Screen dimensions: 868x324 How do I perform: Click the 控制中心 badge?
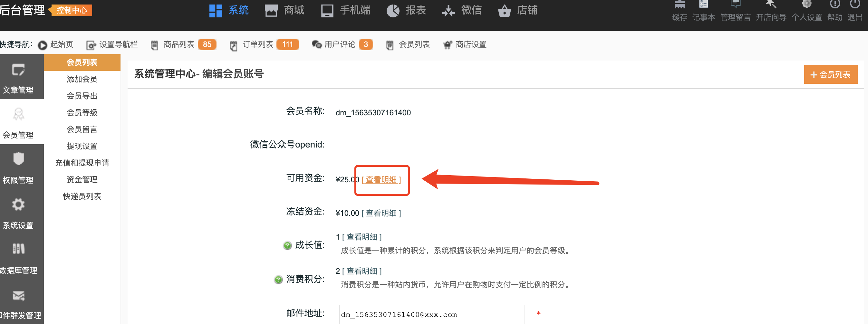(71, 10)
